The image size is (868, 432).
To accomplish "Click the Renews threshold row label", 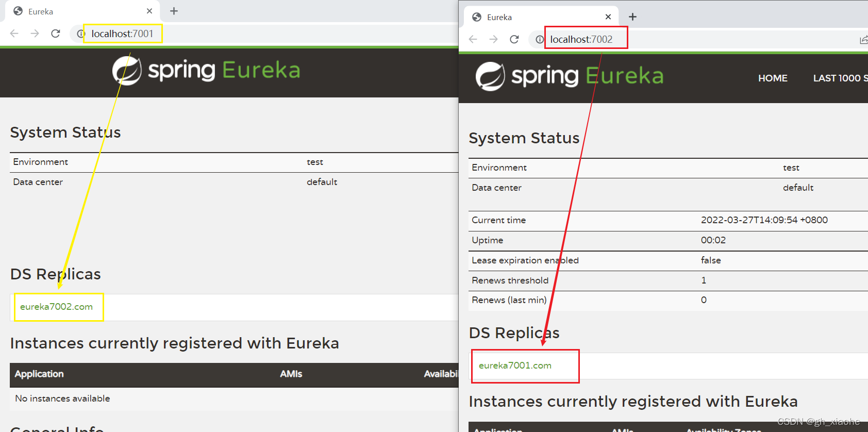I will click(x=510, y=280).
